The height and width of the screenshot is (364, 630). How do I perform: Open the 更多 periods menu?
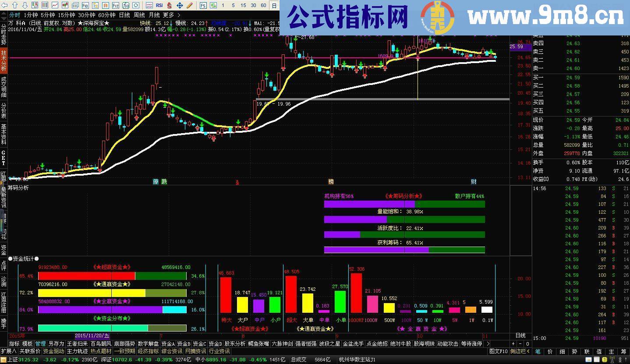(167, 15)
